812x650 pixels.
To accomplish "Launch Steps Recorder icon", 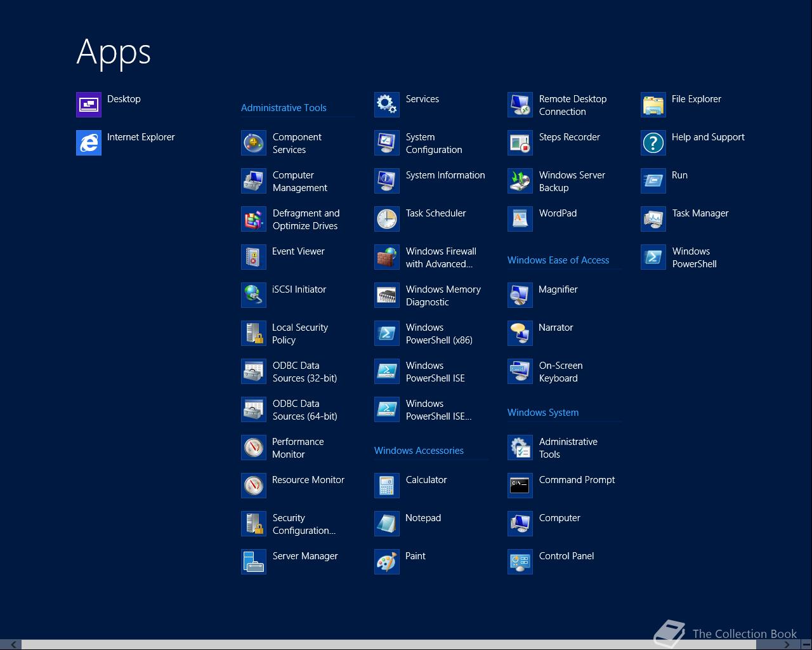I will 520,143.
